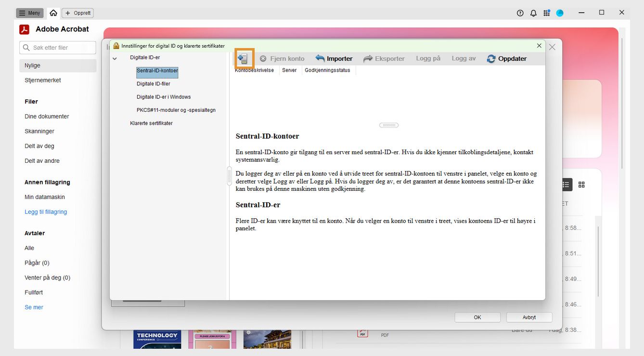The height and width of the screenshot is (356, 644).
Task: Open Klarerte sertifikater in the tree
Action: pos(151,123)
